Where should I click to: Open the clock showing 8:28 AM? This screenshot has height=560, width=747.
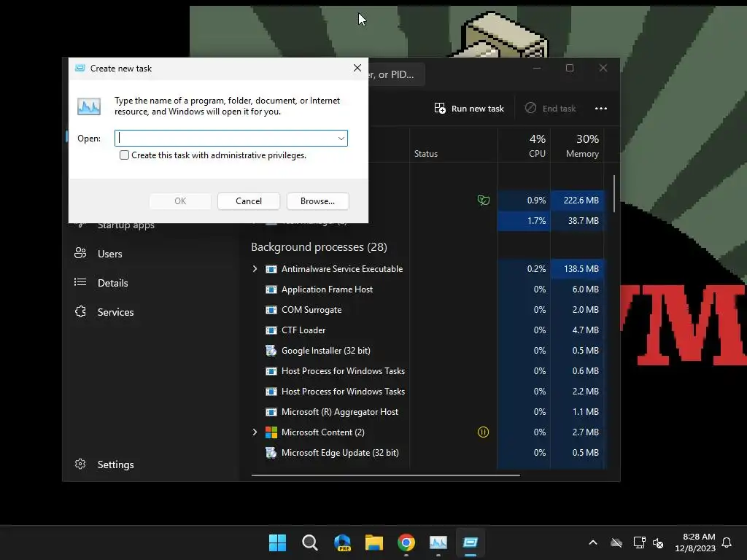pyautogui.click(x=695, y=542)
